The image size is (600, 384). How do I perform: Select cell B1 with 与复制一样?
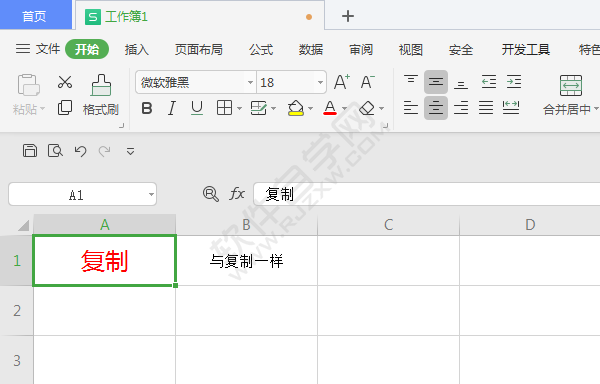tap(246, 261)
